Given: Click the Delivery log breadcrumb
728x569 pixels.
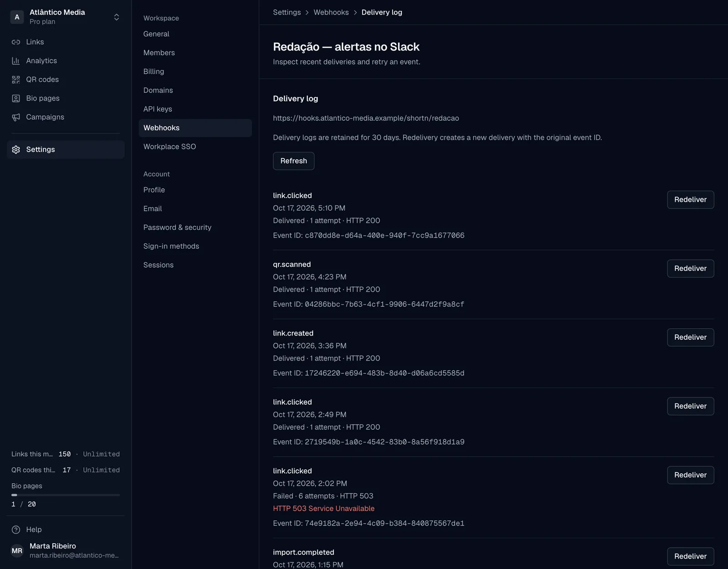Looking at the screenshot, I should click(x=382, y=12).
